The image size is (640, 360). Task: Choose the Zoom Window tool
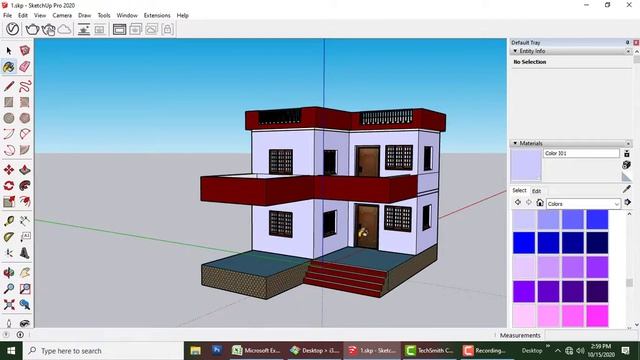pos(25,288)
